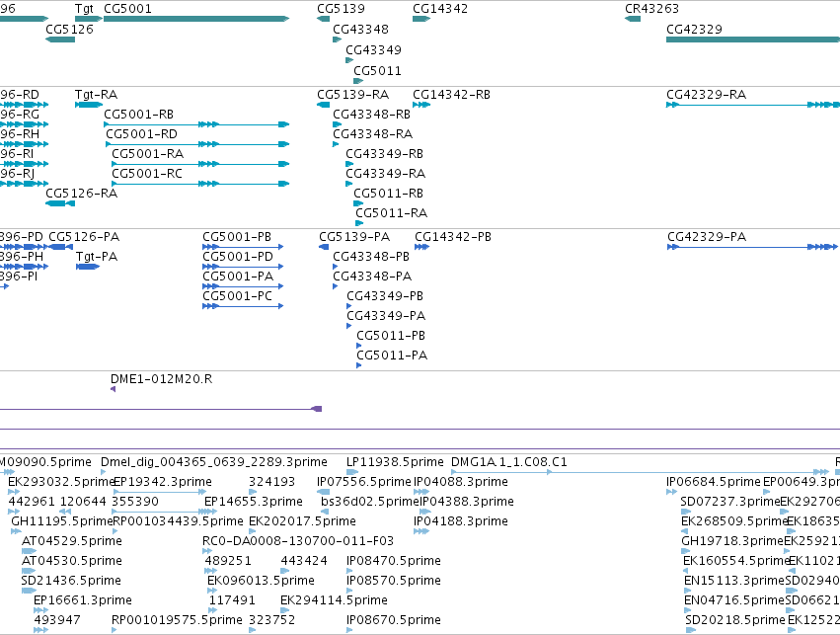This screenshot has height=635, width=840.
Task: Click the IP06684.5prime EST
Action: 714,482
